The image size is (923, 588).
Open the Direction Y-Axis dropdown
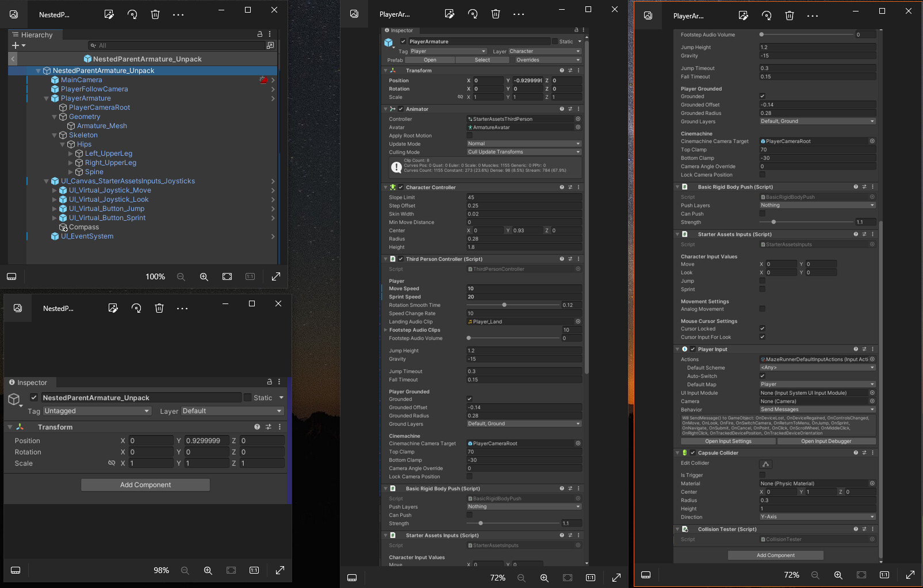817,517
